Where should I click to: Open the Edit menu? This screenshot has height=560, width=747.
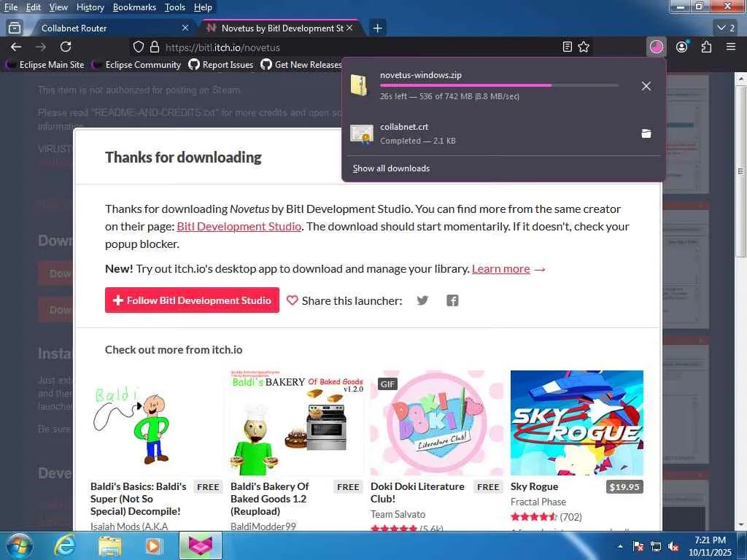coord(34,7)
